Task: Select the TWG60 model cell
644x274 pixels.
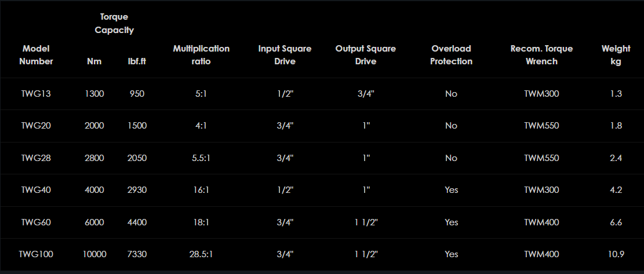Action: (x=36, y=222)
